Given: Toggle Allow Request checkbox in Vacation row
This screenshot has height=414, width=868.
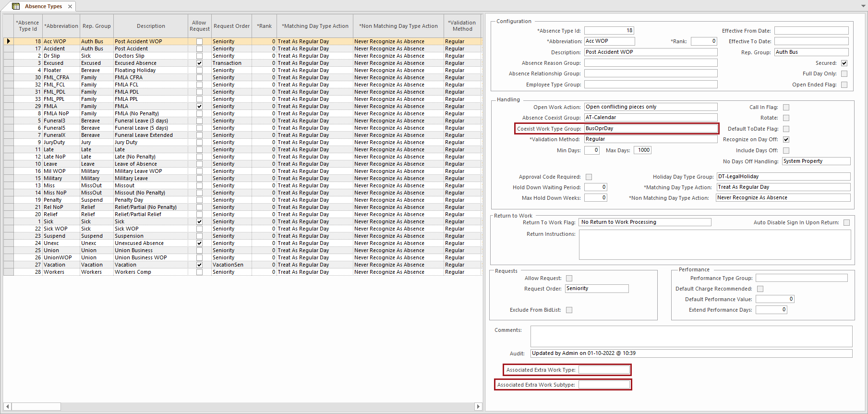Looking at the screenshot, I should [x=199, y=265].
